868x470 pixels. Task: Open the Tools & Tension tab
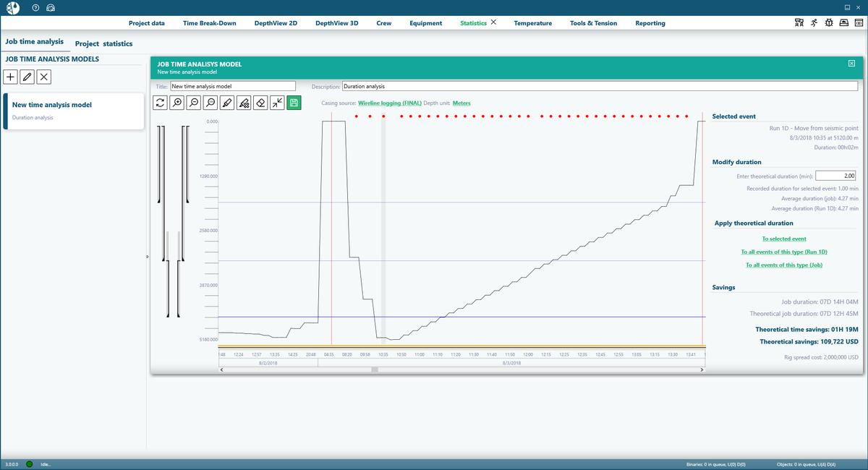[x=594, y=23]
